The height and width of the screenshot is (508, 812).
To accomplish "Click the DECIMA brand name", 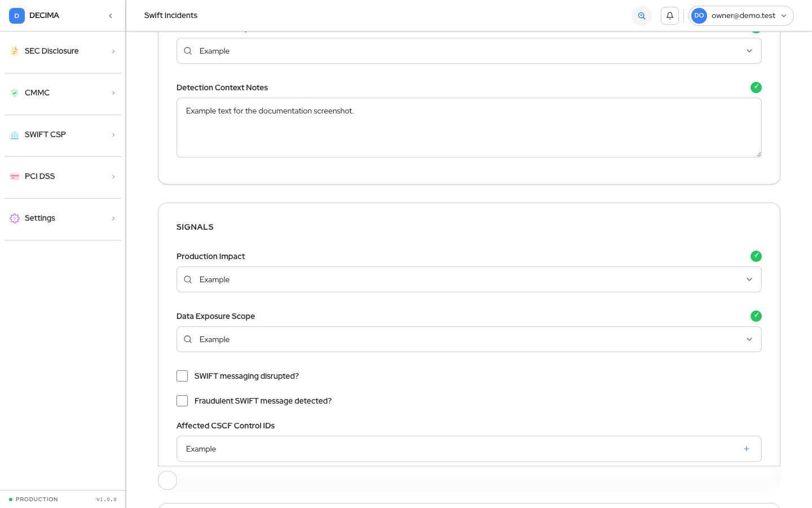I will coord(44,16).
